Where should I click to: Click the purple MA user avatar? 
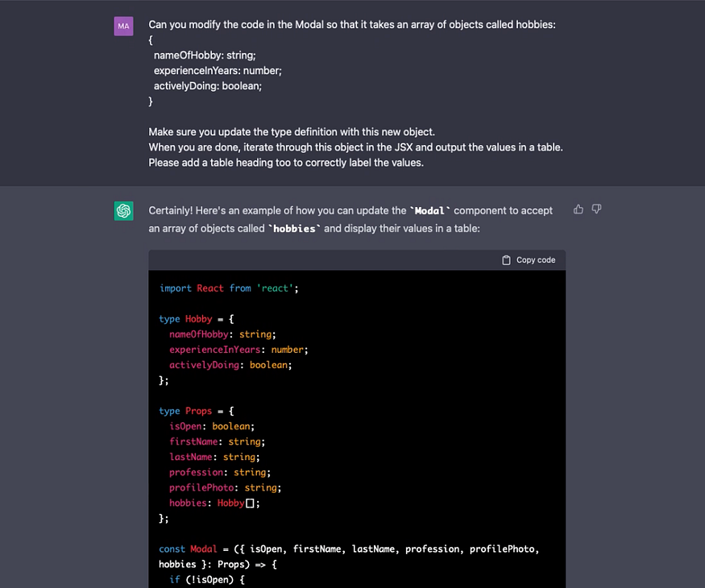[123, 26]
